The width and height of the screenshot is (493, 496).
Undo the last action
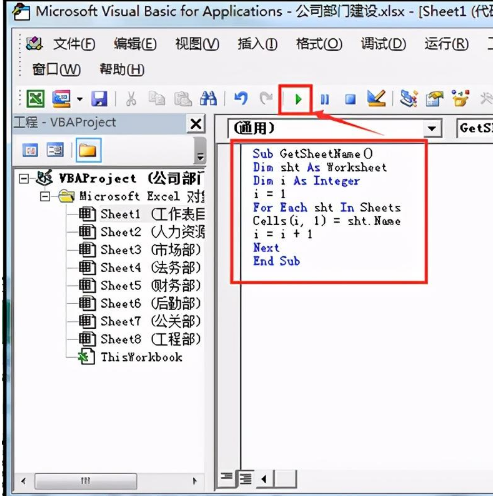[x=241, y=99]
